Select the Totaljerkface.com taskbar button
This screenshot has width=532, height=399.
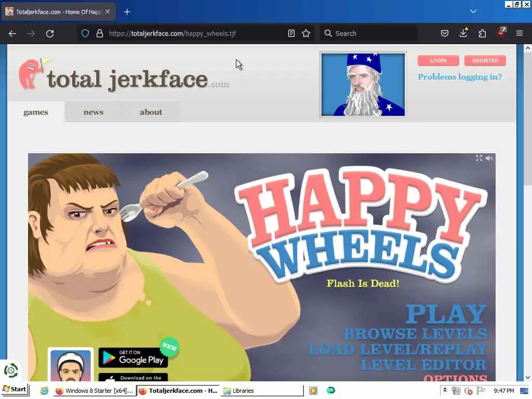178,391
